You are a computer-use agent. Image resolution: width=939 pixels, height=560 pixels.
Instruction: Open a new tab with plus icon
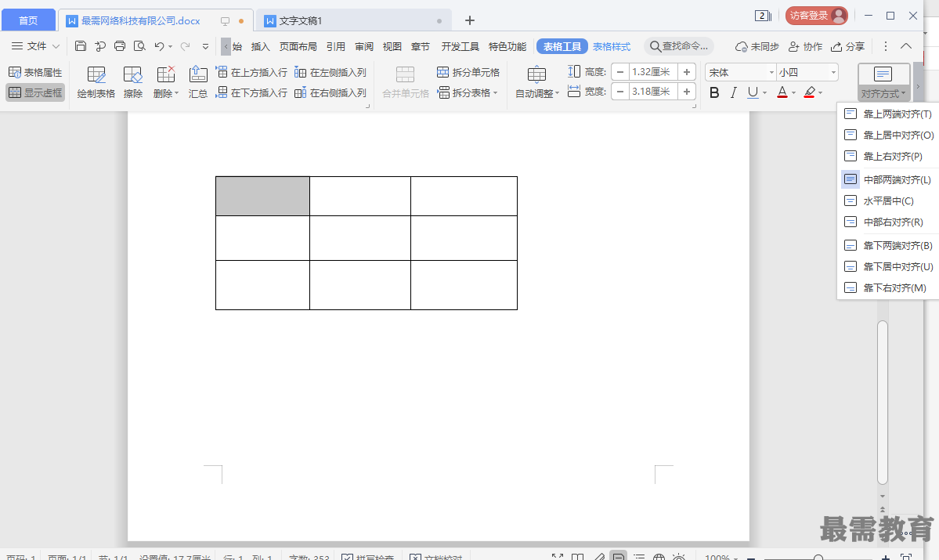(470, 20)
